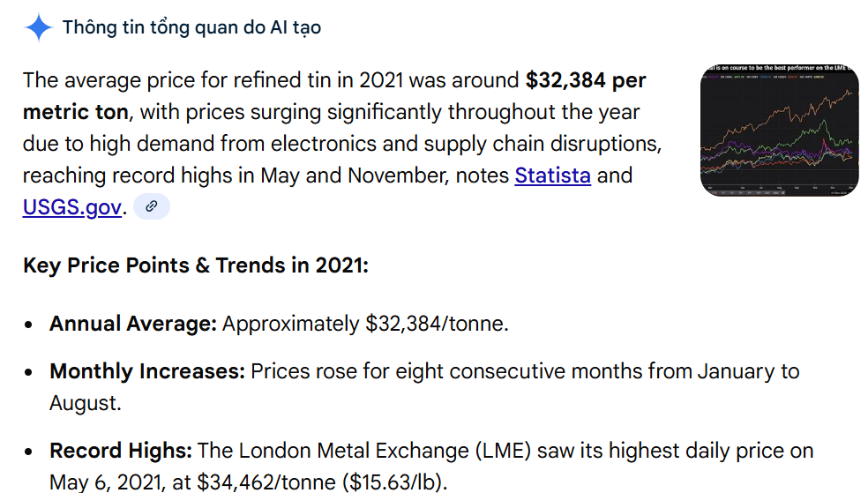The image size is (868, 493).
Task: Click the AI overview sparkle icon
Action: 39,27
